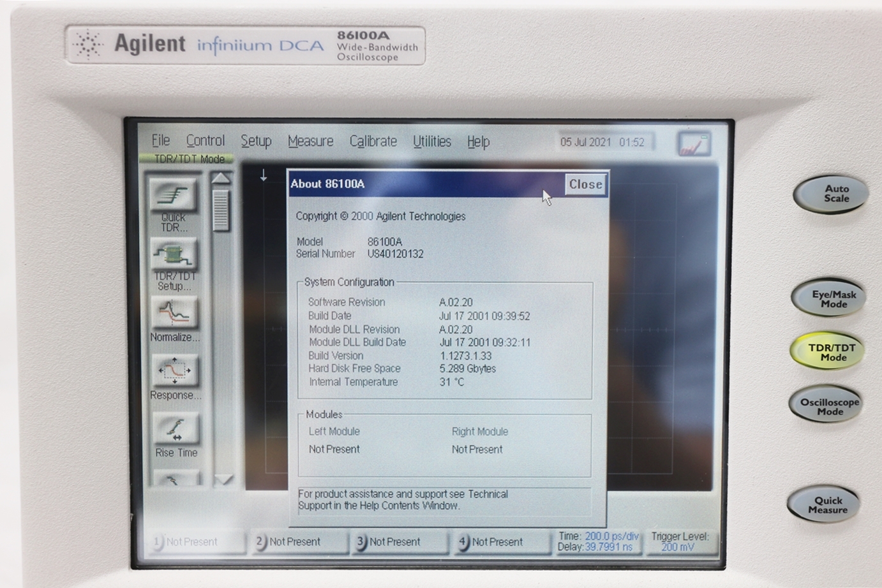Click Build Version 1.1273.1.33 value

[x=465, y=356]
